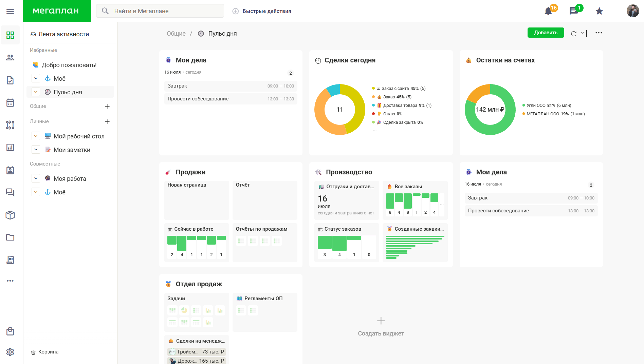Open the reports chart icon in sidebar
644x364 pixels.
point(10,147)
